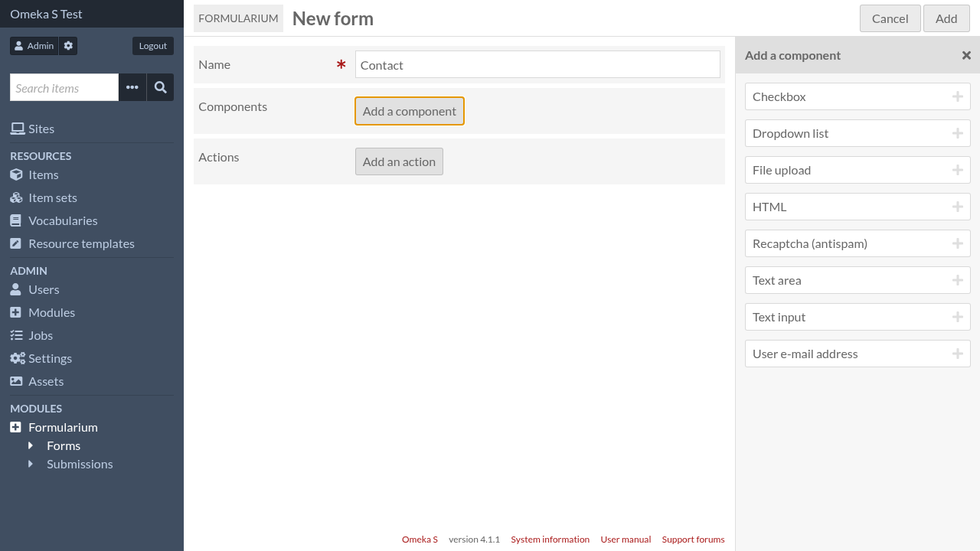The height and width of the screenshot is (551, 980).
Task: Close the Add a component panel
Action: point(966,54)
